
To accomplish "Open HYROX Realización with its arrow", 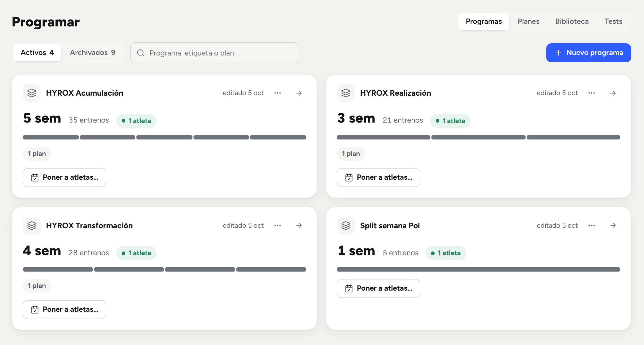I will [613, 93].
